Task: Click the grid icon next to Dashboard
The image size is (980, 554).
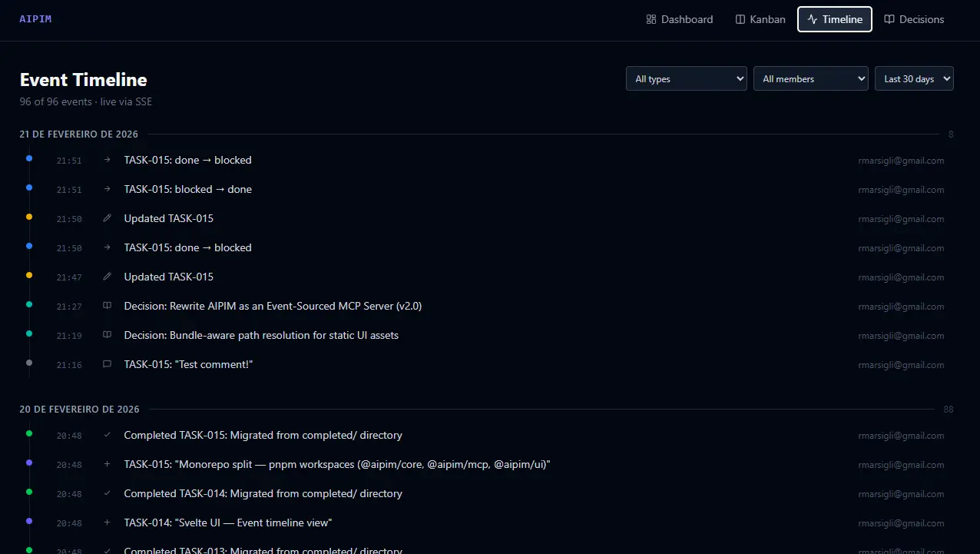Action: [651, 19]
